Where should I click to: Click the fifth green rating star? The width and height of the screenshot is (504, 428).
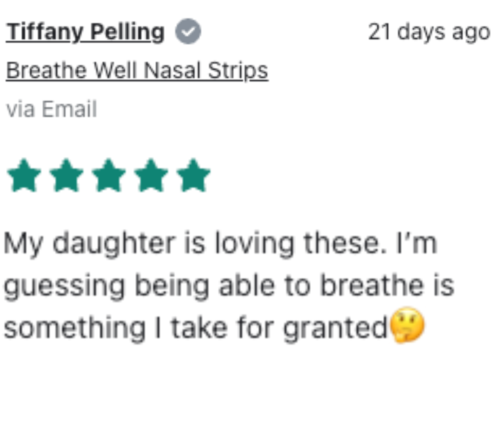coord(193,175)
